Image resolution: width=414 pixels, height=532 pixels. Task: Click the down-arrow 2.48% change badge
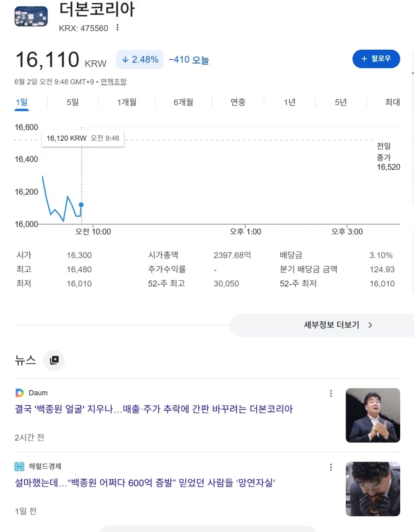[140, 60]
